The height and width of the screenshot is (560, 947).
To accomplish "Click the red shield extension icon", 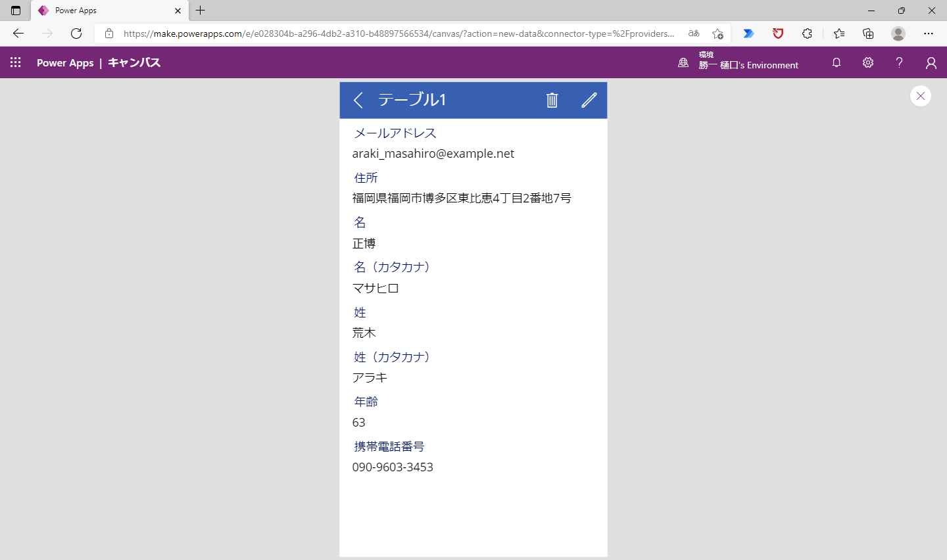I will point(778,34).
